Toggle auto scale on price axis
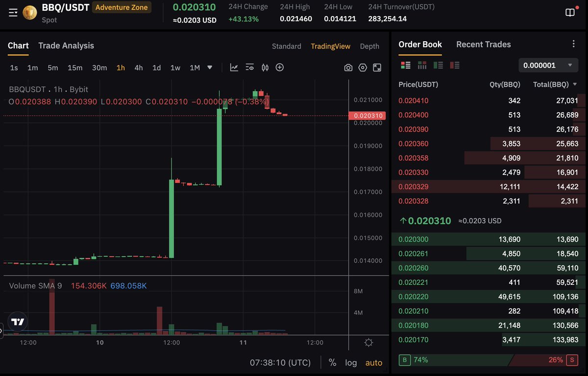Screen dimensions: 588x376 pyautogui.click(x=374, y=363)
